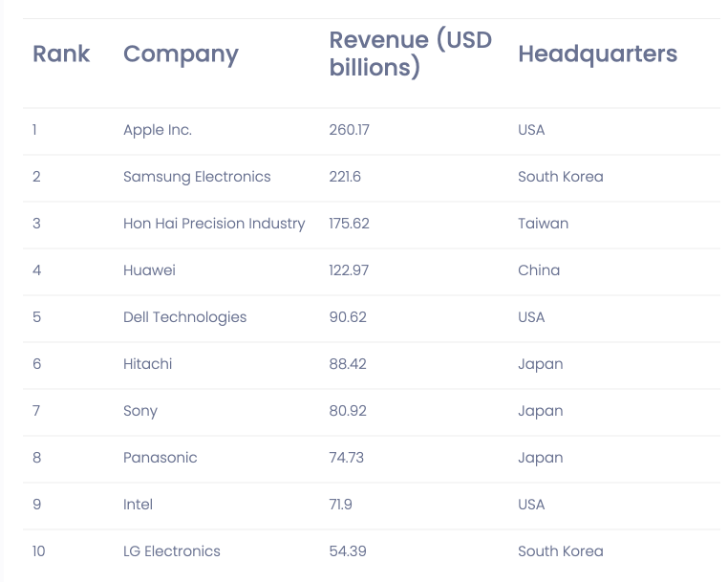The image size is (728, 582).
Task: Click the Revenue (USD billions) header
Action: point(410,54)
